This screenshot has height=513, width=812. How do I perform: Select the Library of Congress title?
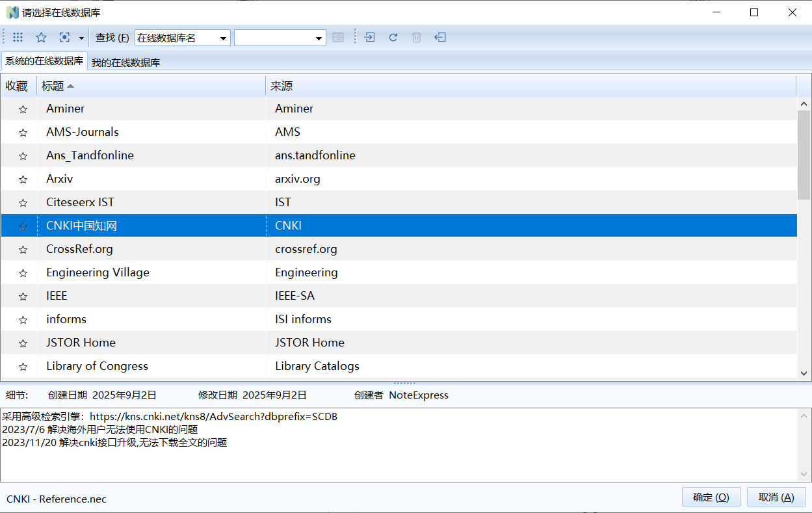97,366
